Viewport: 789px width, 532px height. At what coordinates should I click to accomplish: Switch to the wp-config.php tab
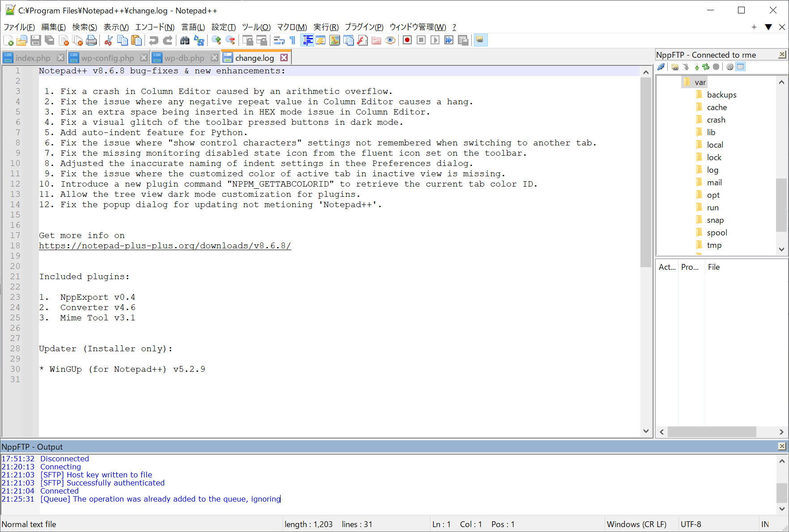pyautogui.click(x=108, y=58)
